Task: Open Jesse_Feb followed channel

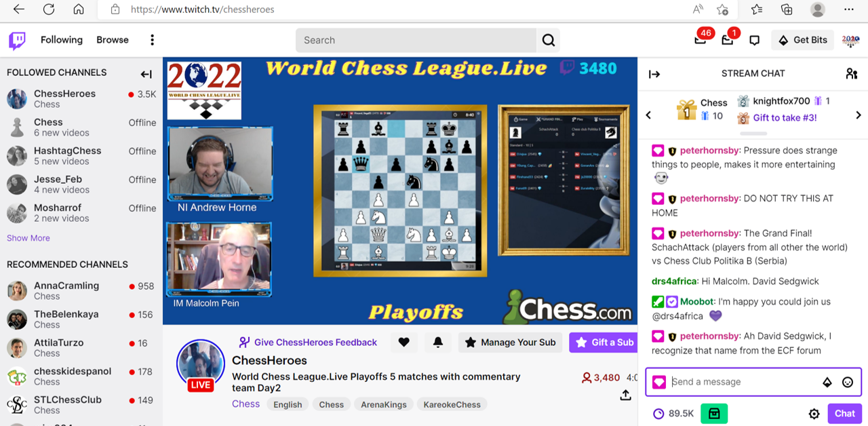Action: click(x=81, y=184)
